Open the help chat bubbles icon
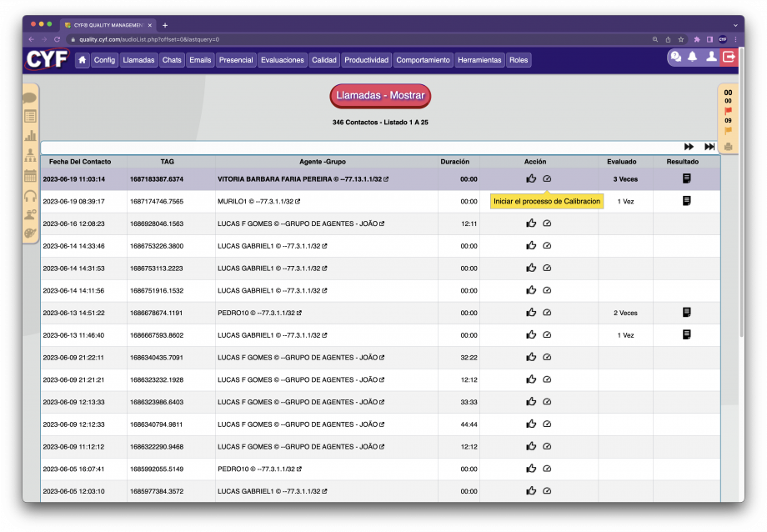The height and width of the screenshot is (532, 767). (x=676, y=57)
